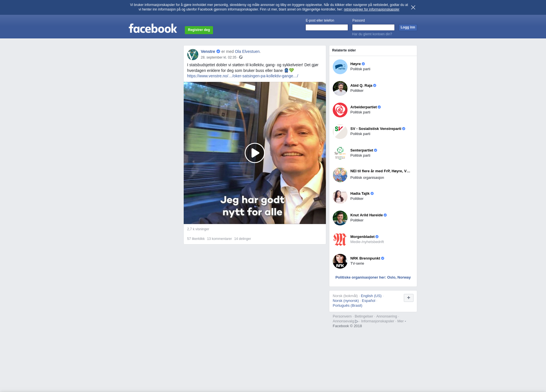Click the Logg inn button

point(408,27)
